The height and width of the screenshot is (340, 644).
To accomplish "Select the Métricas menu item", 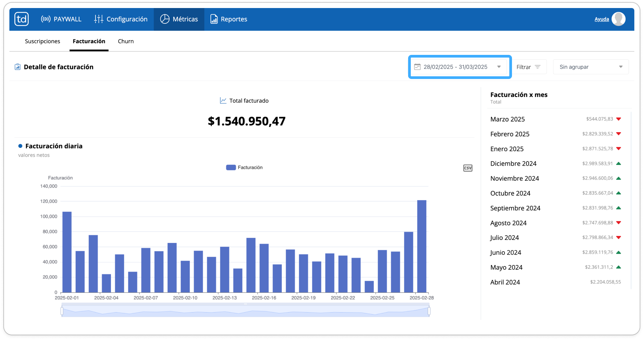I will point(179,19).
